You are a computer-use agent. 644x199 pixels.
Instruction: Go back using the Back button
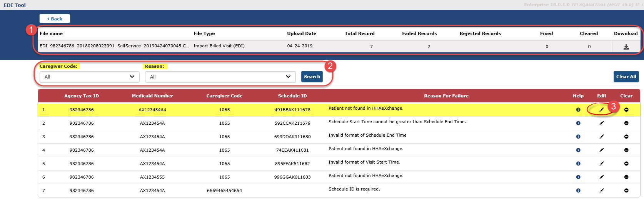[55, 18]
